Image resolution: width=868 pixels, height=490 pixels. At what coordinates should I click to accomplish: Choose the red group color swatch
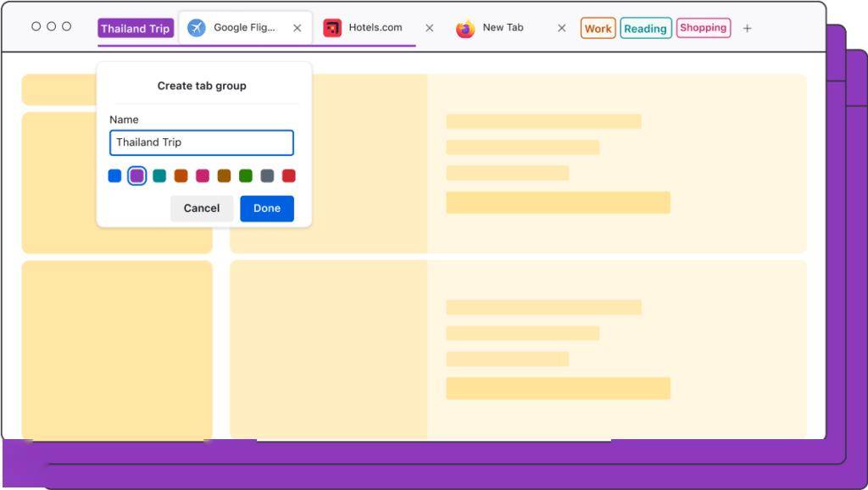289,176
